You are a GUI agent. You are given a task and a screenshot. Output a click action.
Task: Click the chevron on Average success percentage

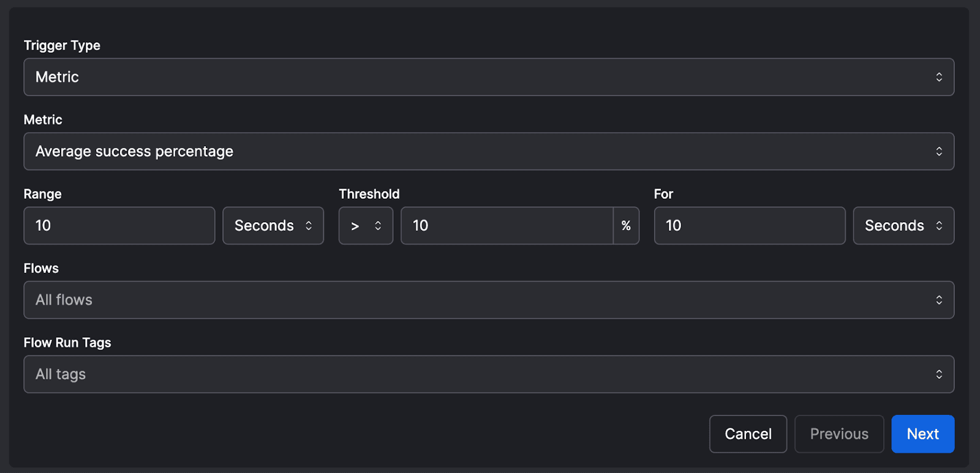coord(938,151)
